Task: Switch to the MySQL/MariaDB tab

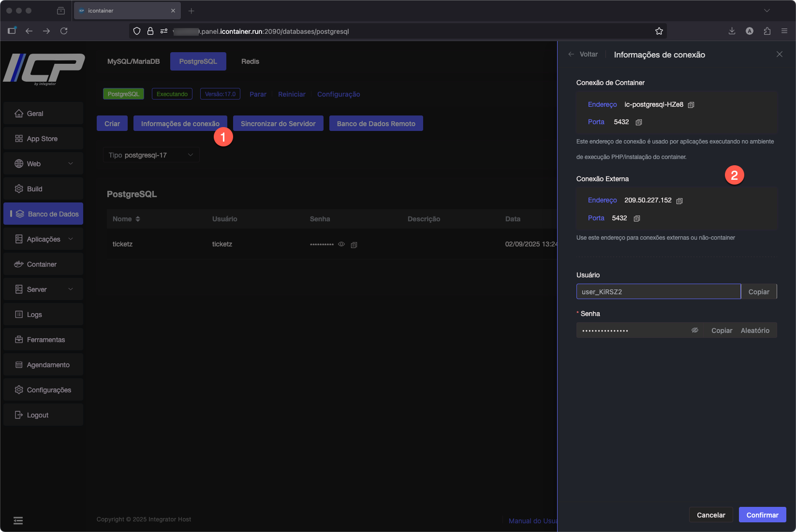Action: coord(133,61)
